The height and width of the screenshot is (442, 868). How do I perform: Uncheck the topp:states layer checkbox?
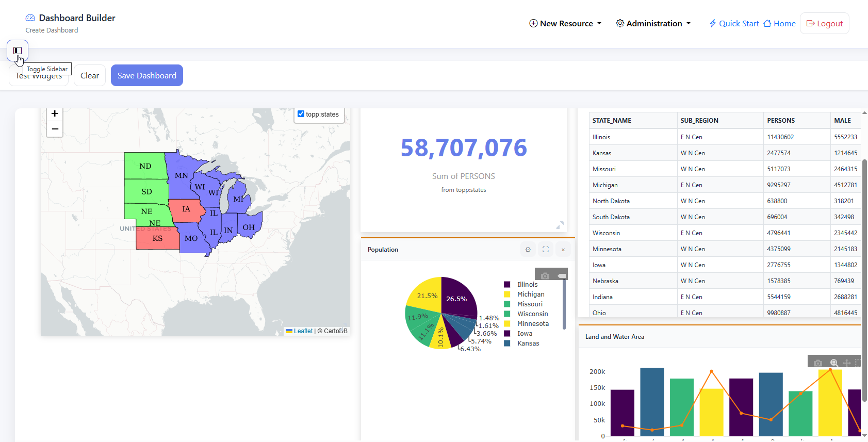point(301,114)
